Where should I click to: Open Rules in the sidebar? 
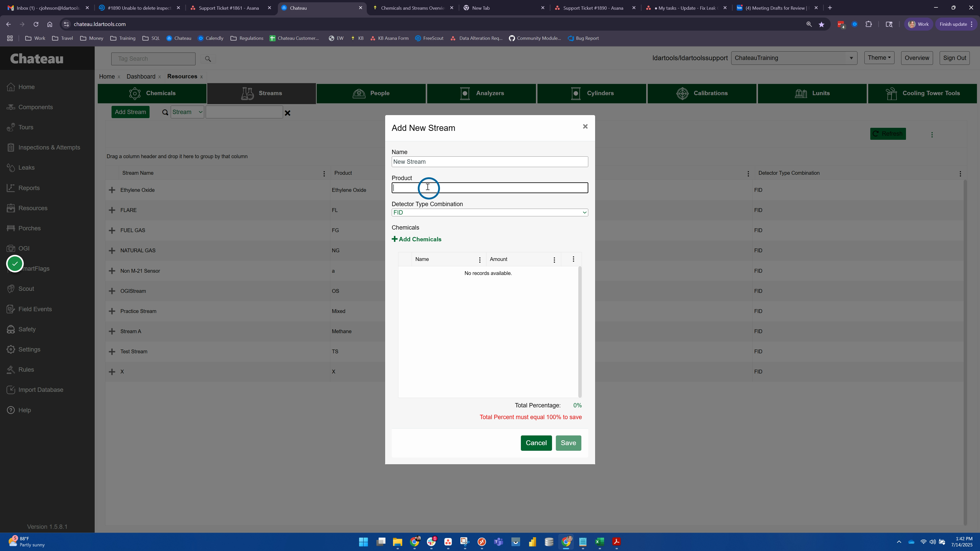click(26, 370)
